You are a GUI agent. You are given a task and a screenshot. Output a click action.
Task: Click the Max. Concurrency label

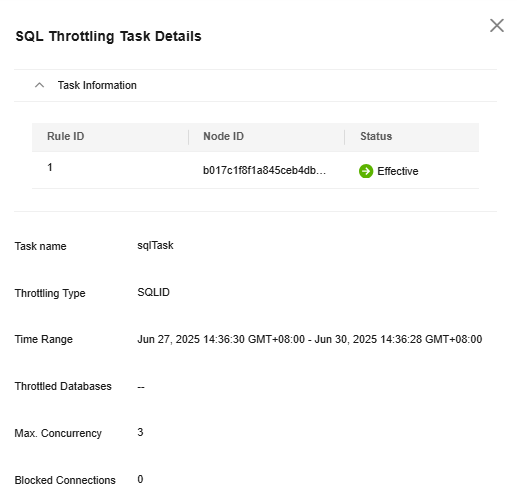coord(58,433)
